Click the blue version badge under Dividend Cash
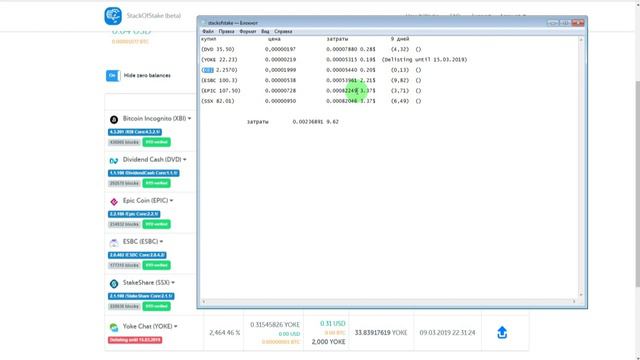 pos(144,173)
